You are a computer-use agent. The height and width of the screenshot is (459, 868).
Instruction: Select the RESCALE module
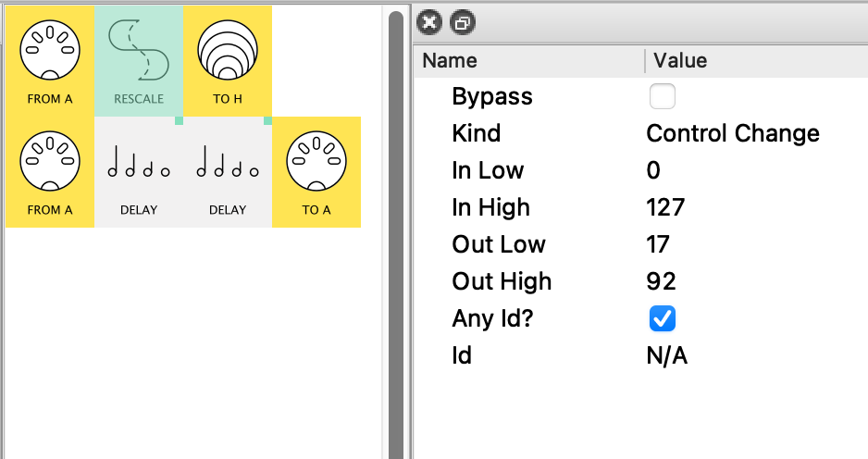coord(139,61)
